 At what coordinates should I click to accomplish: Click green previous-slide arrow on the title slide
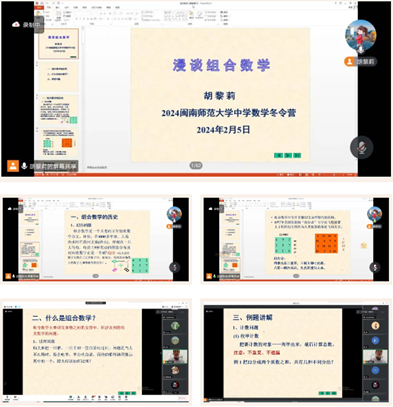point(278,155)
